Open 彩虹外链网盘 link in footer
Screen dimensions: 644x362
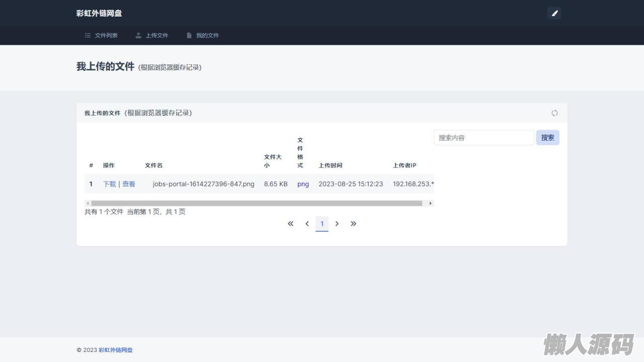[116, 350]
